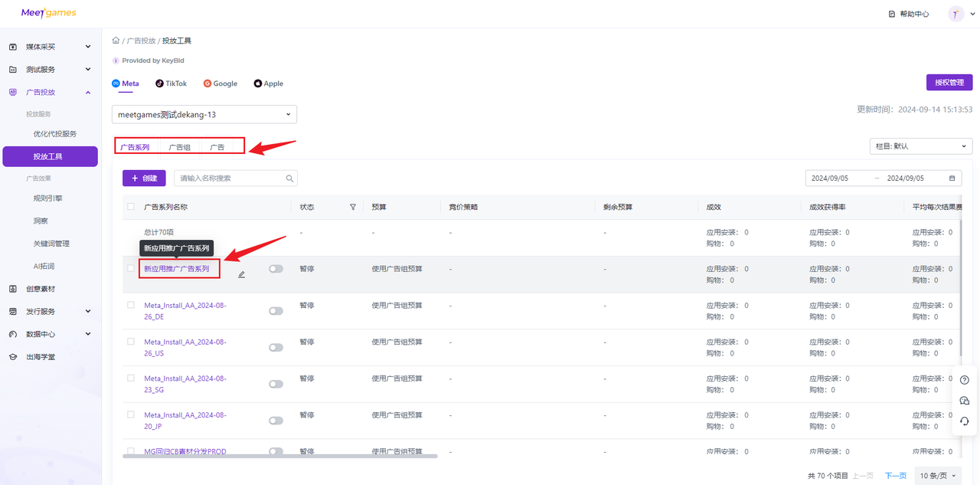Open the 新应用推广广告系列 campaign link
Viewport: 980px width, 485px height.
click(x=177, y=269)
